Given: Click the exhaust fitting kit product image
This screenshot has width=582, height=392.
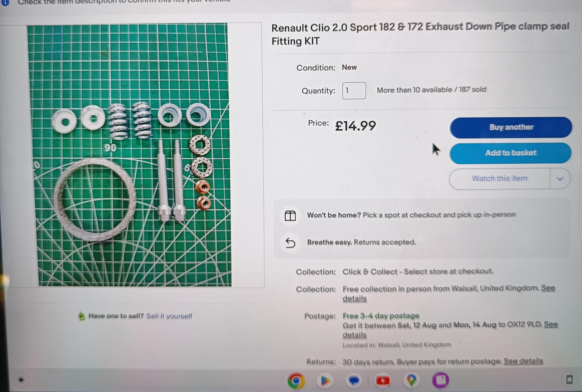Looking at the screenshot, I should 130,155.
